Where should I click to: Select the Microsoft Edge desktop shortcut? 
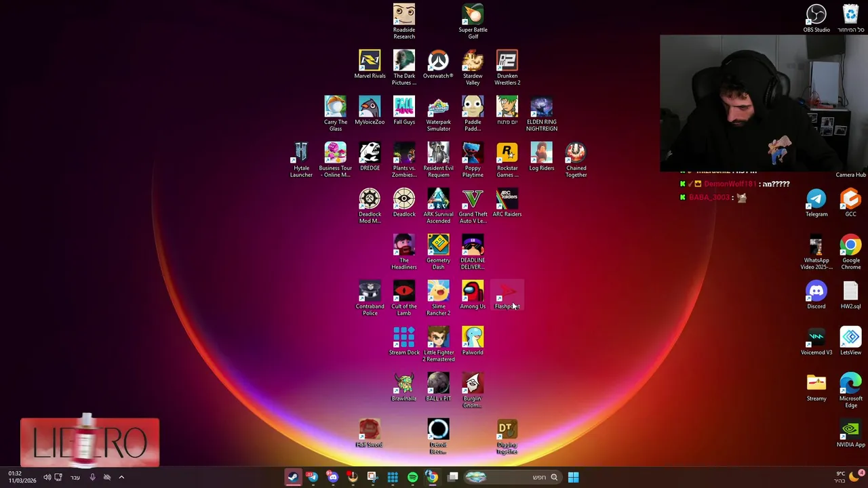tap(850, 390)
